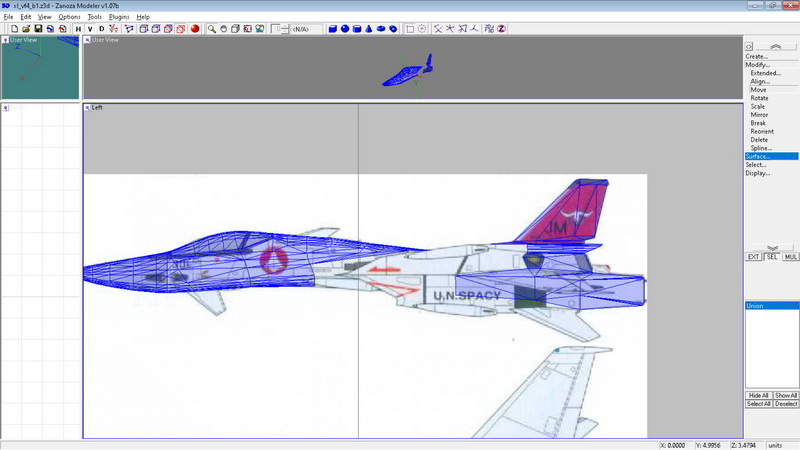The height and width of the screenshot is (450, 800).
Task: Toggle the H axis lock
Action: (x=78, y=29)
